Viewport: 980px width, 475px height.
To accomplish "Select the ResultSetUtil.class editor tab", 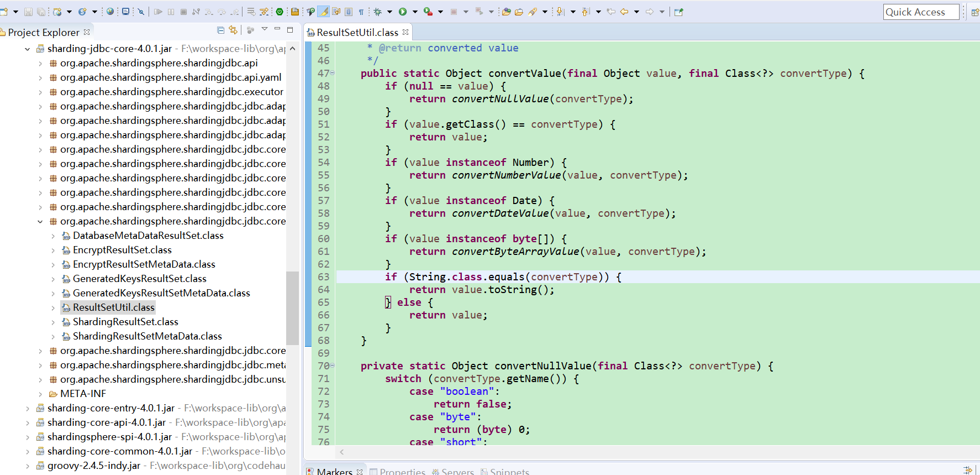I will click(357, 32).
